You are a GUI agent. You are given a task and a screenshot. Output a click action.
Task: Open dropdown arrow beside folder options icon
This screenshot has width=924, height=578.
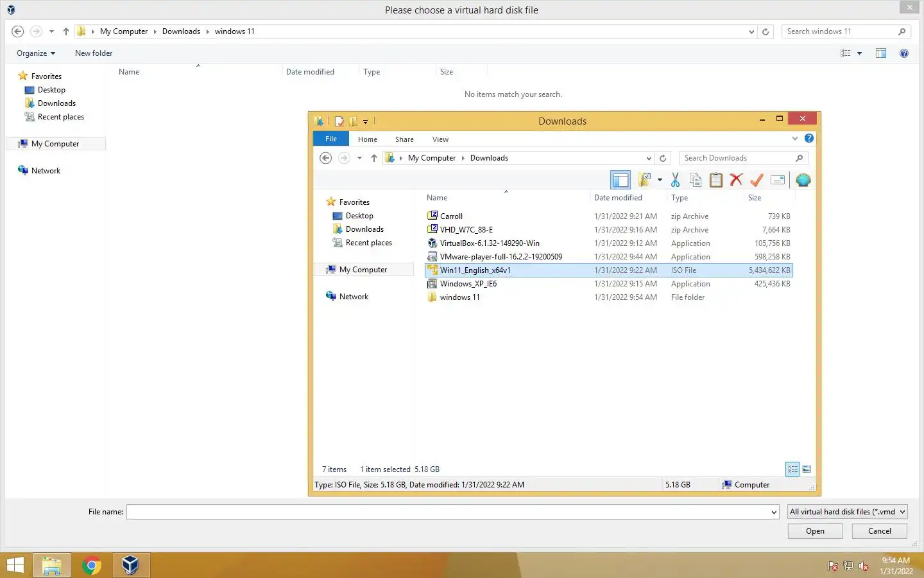[660, 180]
